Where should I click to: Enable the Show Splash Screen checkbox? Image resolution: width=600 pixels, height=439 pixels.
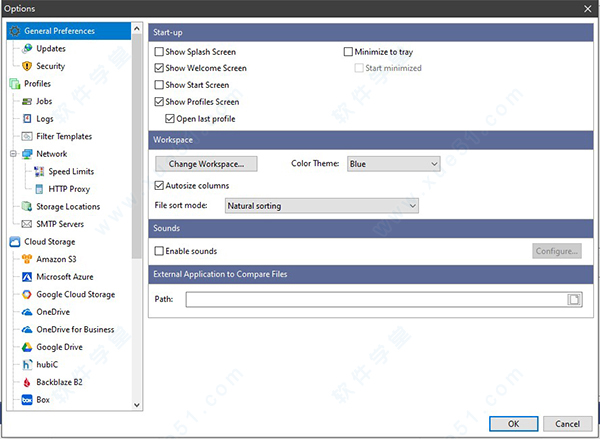pyautogui.click(x=160, y=52)
